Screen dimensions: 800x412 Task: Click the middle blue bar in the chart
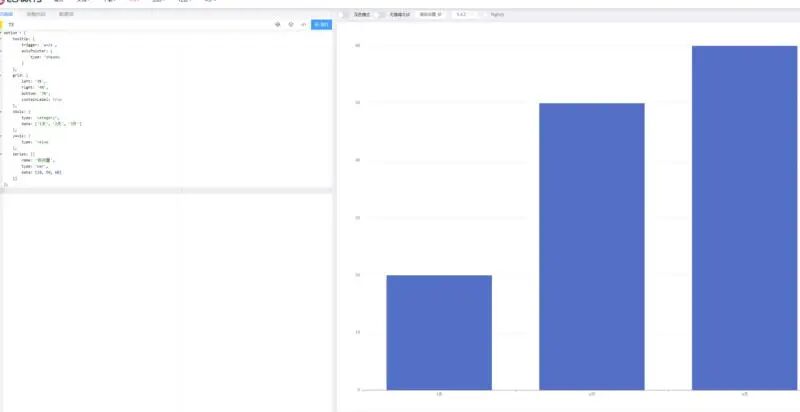tap(592, 247)
